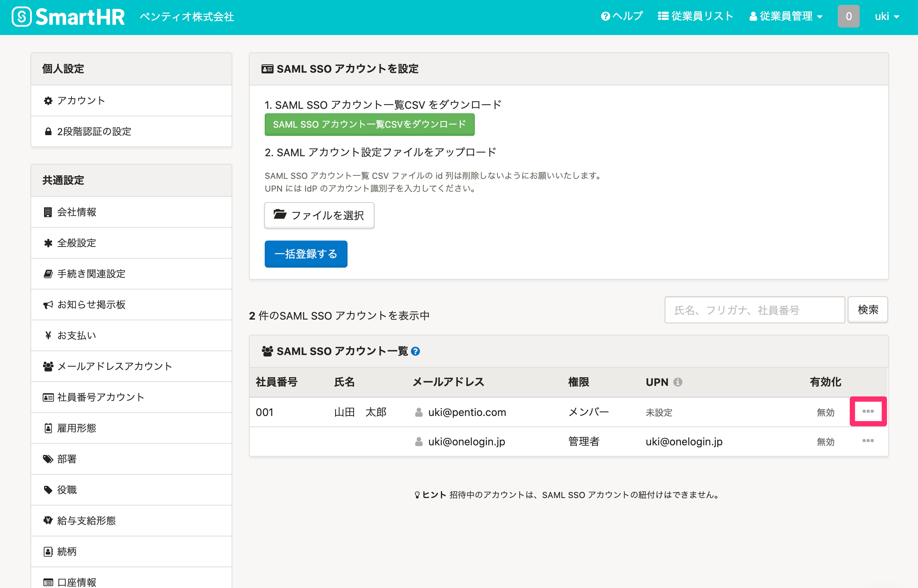Open 会社情報 in the sidebar
The height and width of the screenshot is (588, 918).
[131, 212]
